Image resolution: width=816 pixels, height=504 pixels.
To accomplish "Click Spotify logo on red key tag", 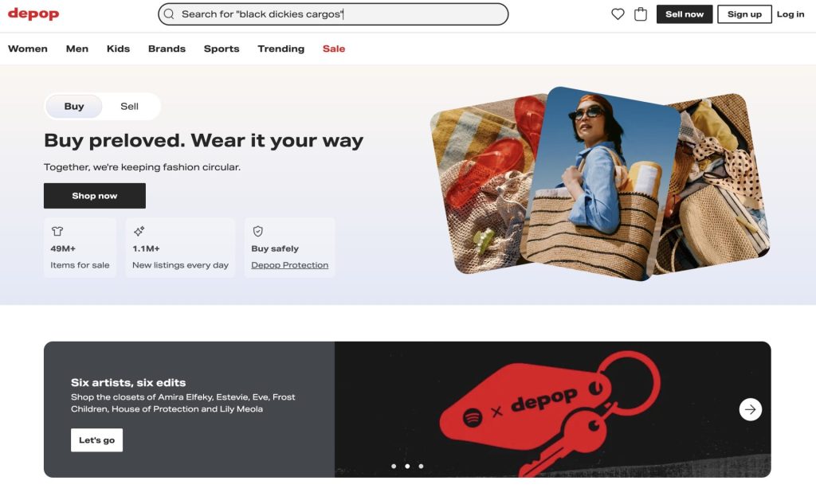I will tap(473, 417).
